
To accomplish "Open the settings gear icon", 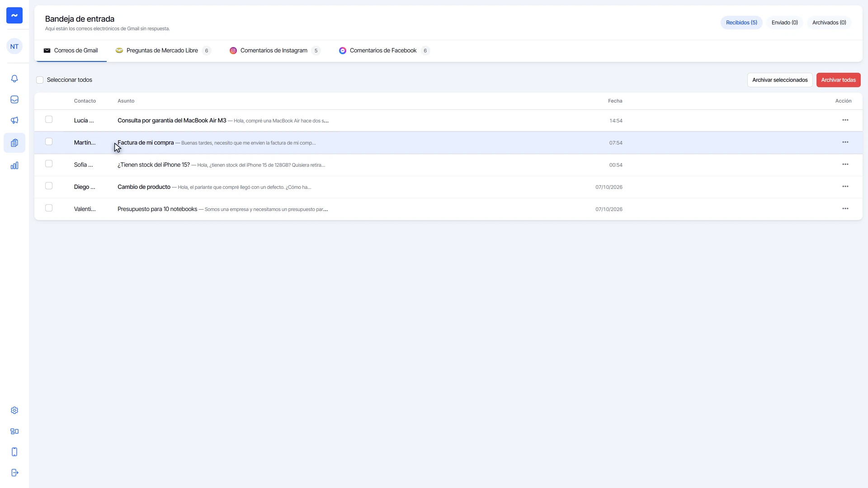I will click(x=14, y=410).
